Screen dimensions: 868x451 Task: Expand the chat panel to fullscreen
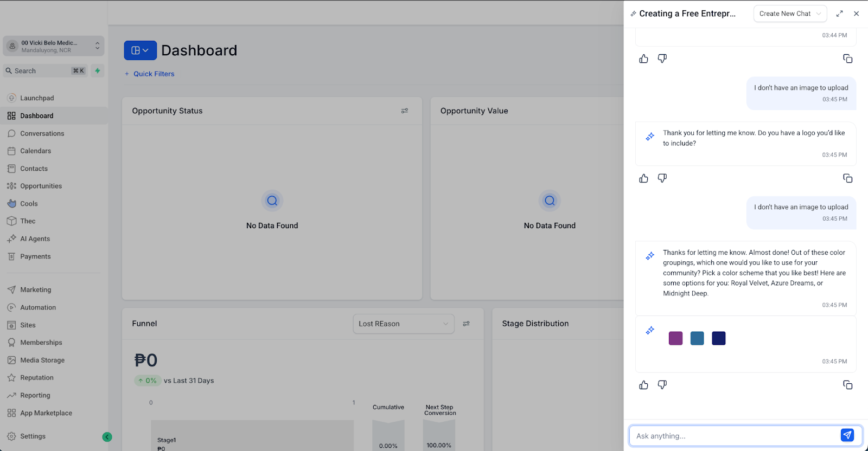tap(839, 14)
